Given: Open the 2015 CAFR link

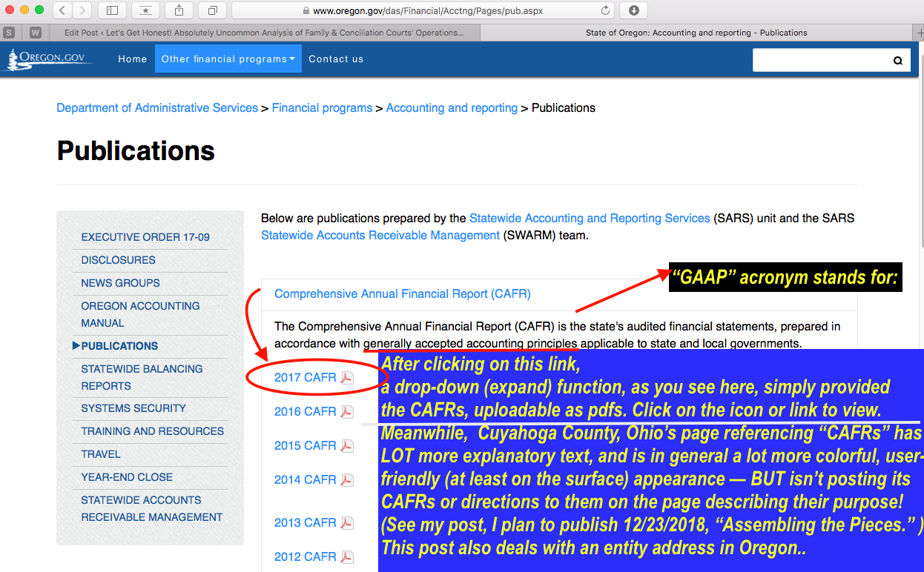Looking at the screenshot, I should tap(305, 446).
